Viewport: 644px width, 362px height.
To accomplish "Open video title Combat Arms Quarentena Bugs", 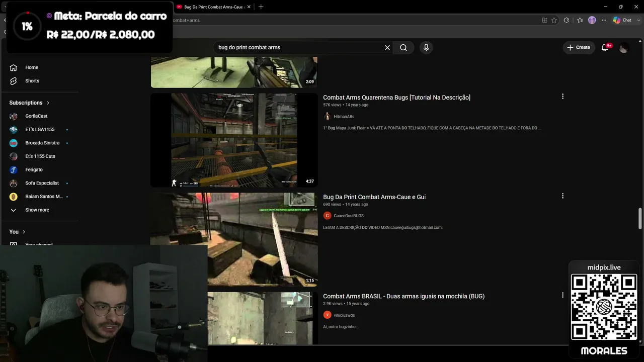I will point(396,98).
